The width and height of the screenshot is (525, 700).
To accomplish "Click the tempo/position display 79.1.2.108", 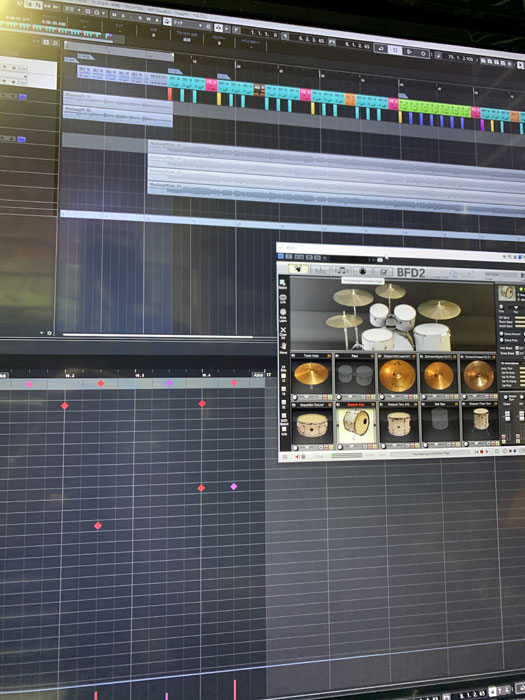I will click(462, 57).
